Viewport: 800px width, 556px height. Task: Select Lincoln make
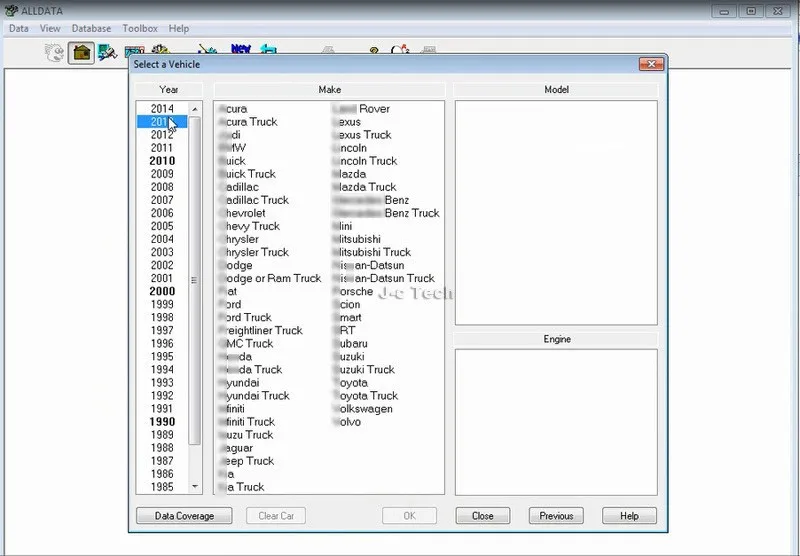point(350,148)
